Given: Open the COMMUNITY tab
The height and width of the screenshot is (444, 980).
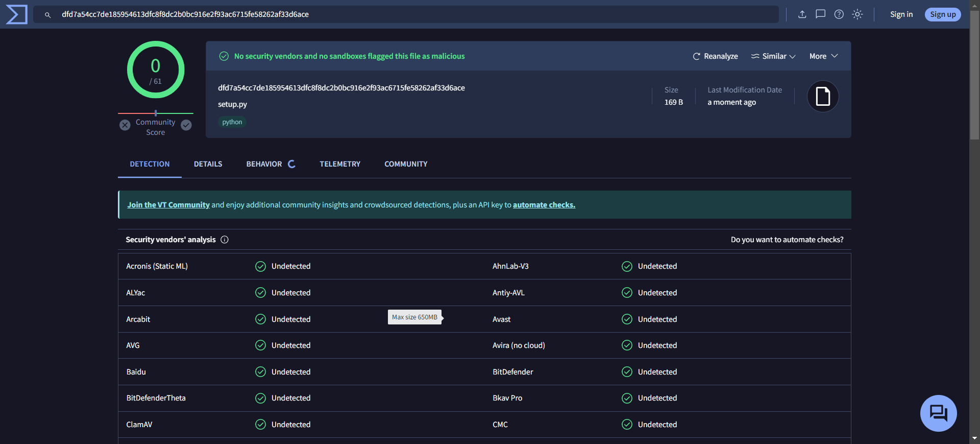Looking at the screenshot, I should point(406,164).
